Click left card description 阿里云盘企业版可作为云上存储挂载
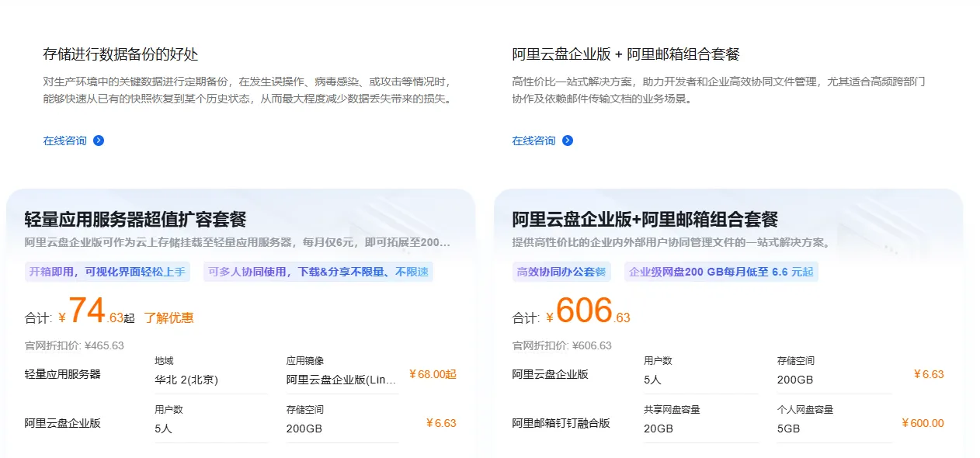 click(238, 242)
